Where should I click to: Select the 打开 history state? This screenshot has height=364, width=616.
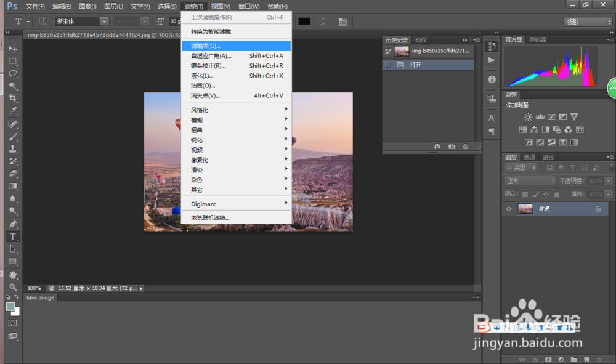(428, 65)
